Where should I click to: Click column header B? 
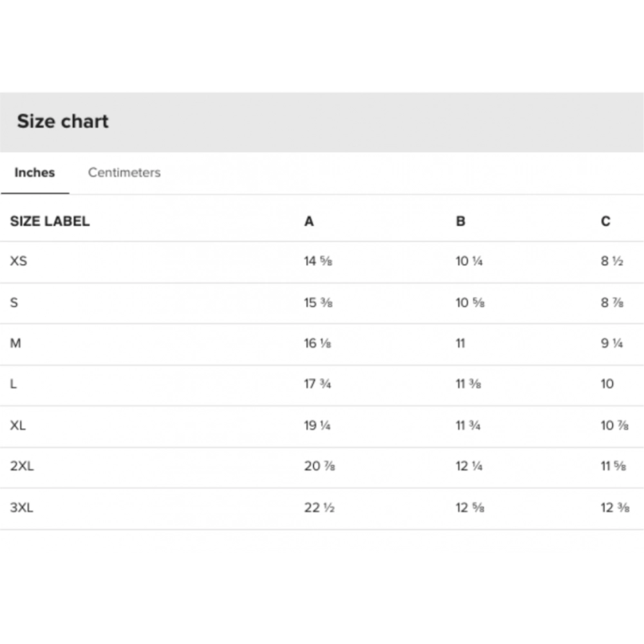460,222
